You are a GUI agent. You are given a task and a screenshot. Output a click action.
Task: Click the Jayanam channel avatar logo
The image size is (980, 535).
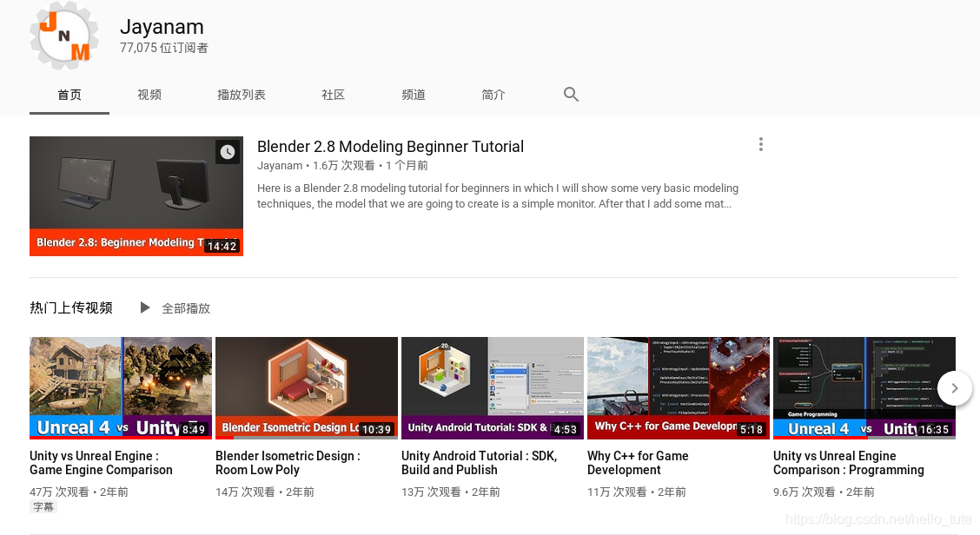(x=63, y=35)
